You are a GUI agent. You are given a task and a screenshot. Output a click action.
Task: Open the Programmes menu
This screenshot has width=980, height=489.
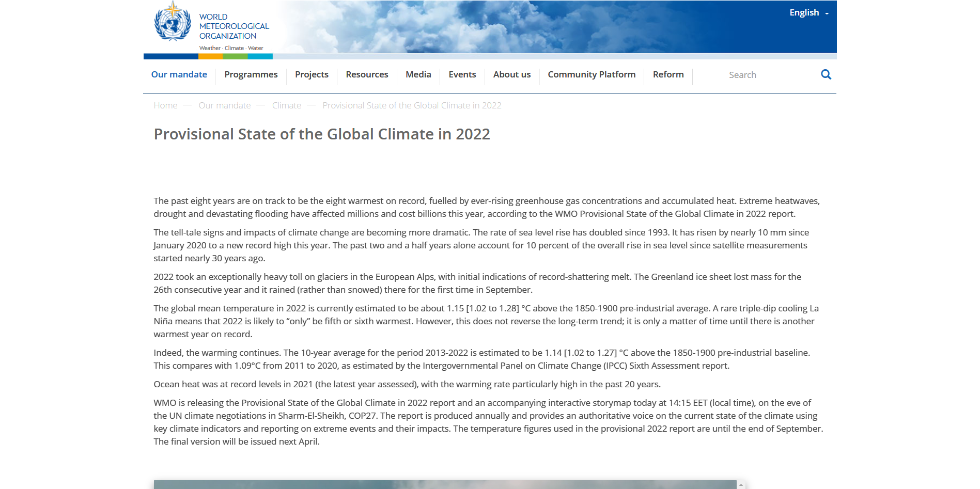(251, 74)
